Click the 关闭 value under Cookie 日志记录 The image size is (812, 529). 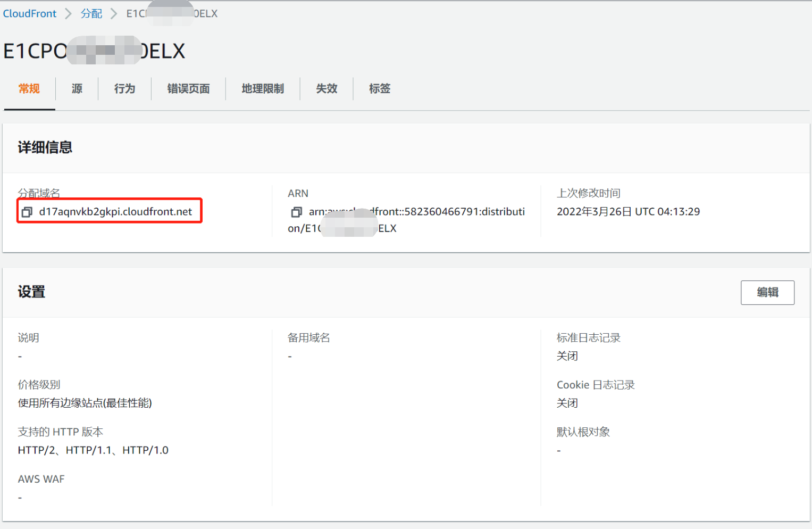[x=567, y=403]
